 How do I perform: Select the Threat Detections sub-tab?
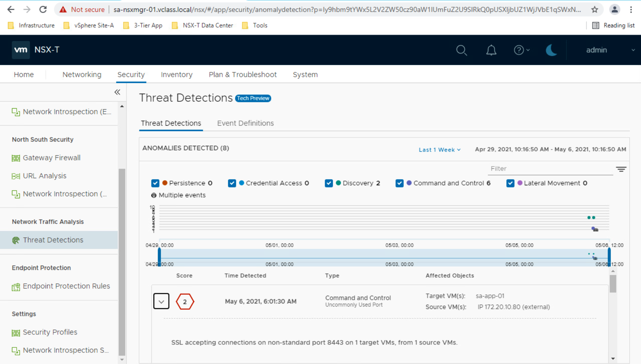click(171, 123)
